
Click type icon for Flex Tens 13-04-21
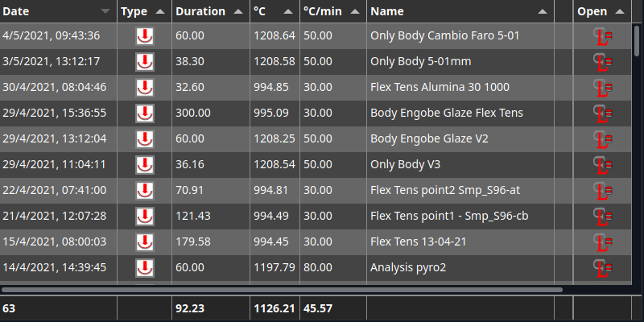pyautogui.click(x=145, y=242)
